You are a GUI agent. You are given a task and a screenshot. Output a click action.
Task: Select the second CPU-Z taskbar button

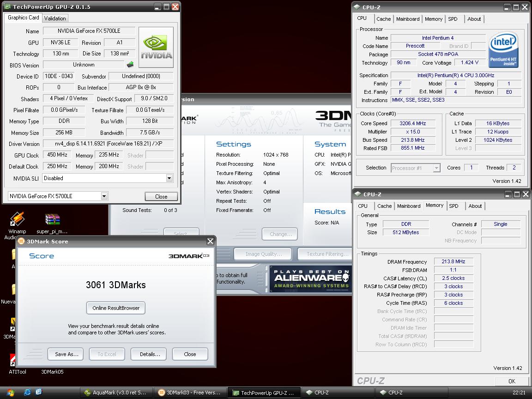[x=411, y=393]
